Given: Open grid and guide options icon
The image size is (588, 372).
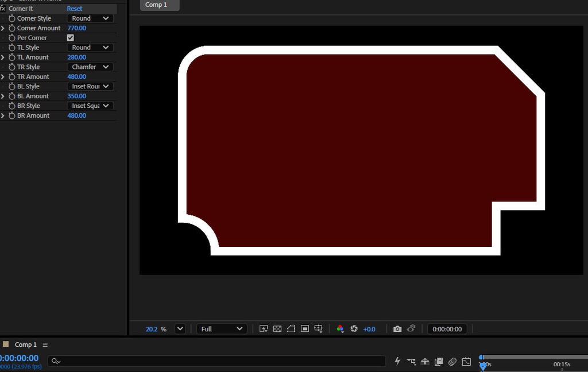Looking at the screenshot, I should tap(318, 329).
